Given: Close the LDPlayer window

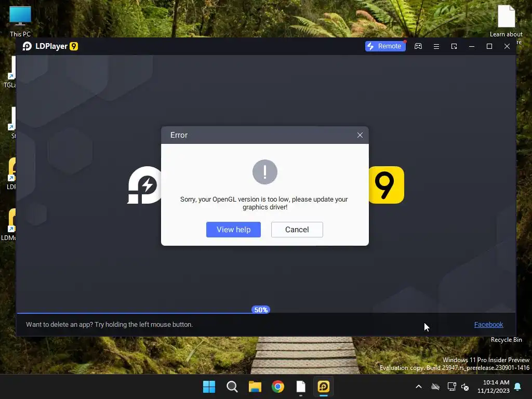Looking at the screenshot, I should (x=507, y=46).
